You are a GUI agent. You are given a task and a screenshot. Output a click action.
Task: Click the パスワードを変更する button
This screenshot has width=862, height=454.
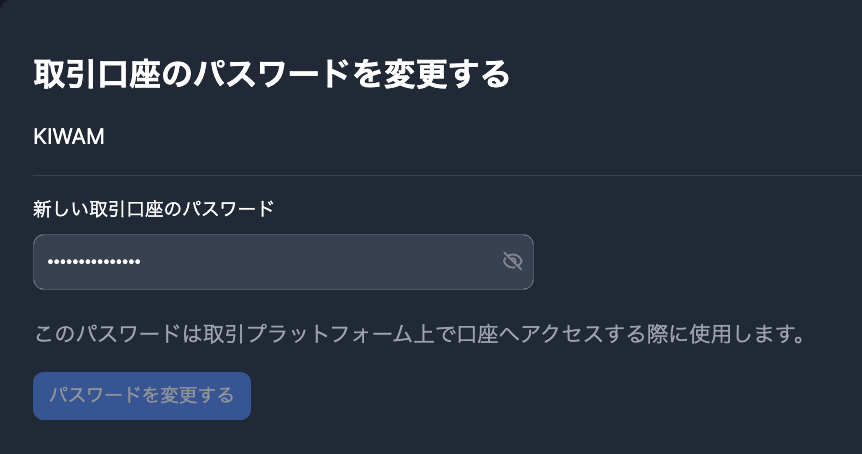pyautogui.click(x=141, y=396)
